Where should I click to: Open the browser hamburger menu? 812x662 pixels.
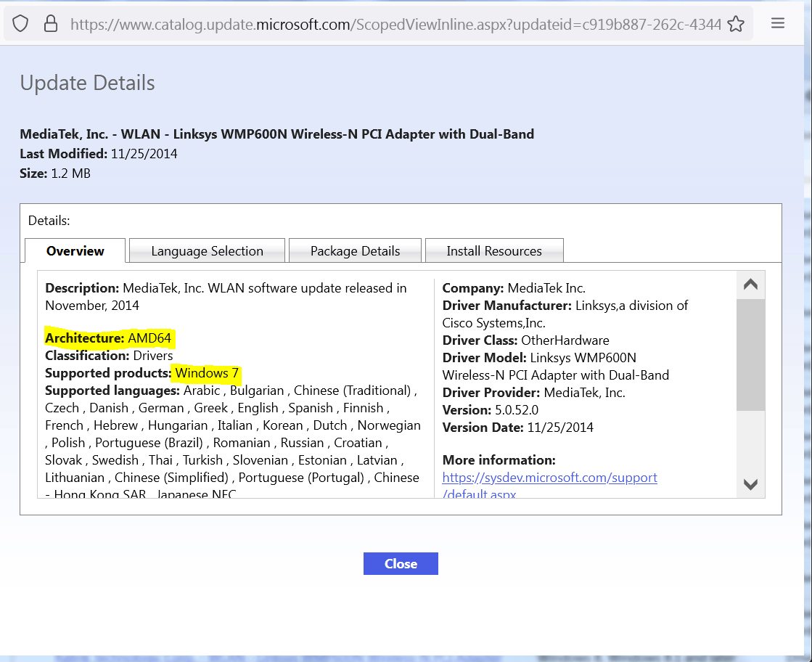(x=777, y=23)
